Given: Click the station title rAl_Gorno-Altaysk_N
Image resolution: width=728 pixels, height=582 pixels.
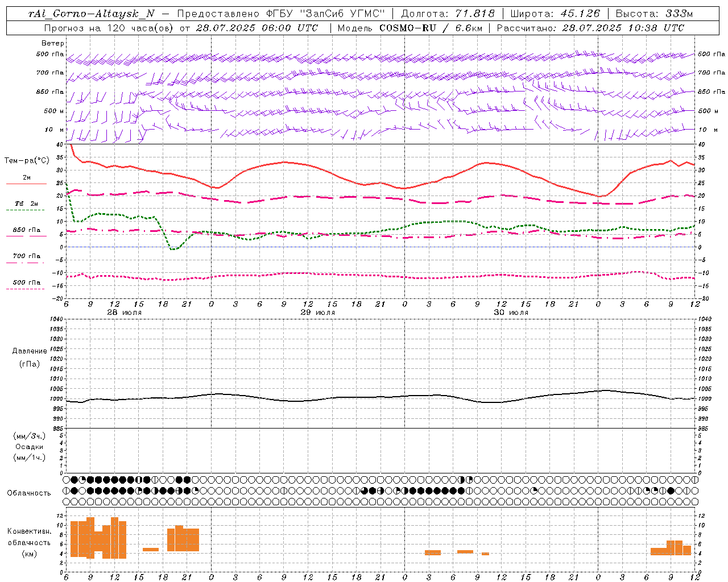Looking at the screenshot, I should (92, 14).
